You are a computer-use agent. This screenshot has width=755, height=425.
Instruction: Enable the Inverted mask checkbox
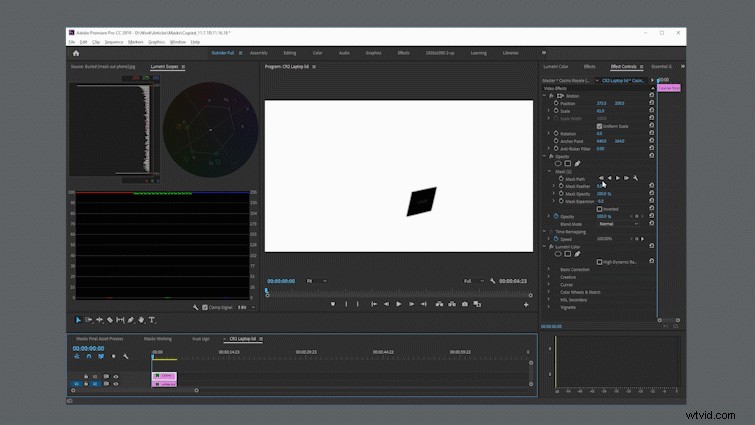pyautogui.click(x=599, y=209)
